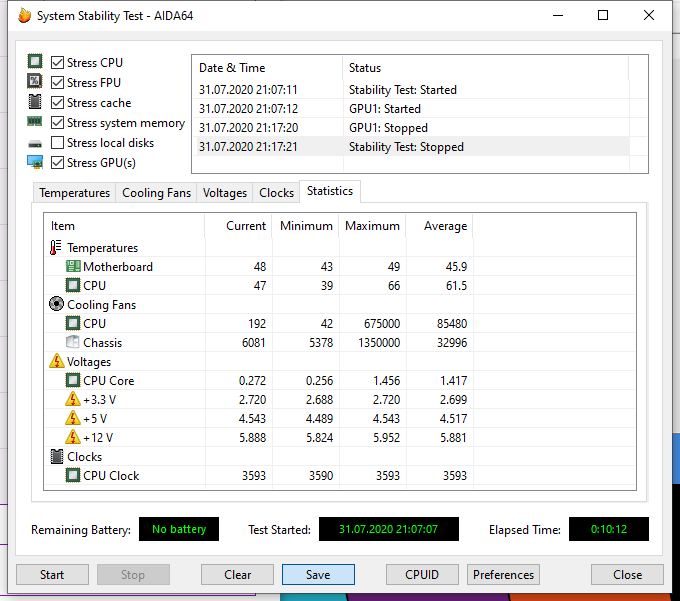The width and height of the screenshot is (680, 601).
Task: Click the Status column header in log
Action: click(x=485, y=68)
